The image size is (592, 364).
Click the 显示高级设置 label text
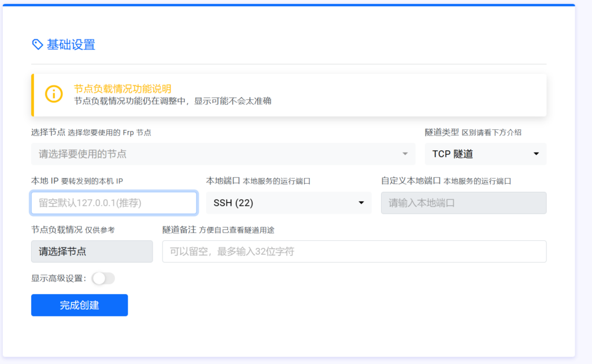[x=58, y=278]
